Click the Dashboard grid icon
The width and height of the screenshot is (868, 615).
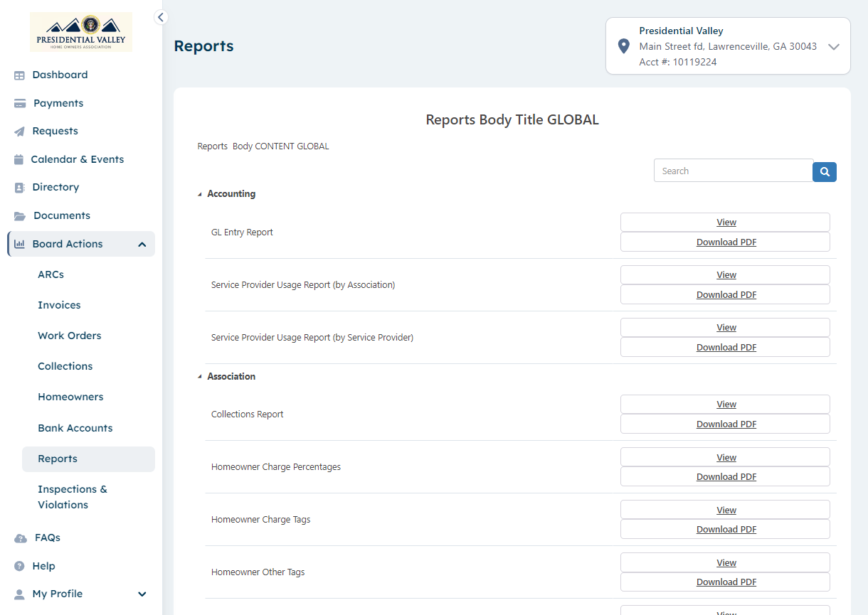[x=19, y=75]
